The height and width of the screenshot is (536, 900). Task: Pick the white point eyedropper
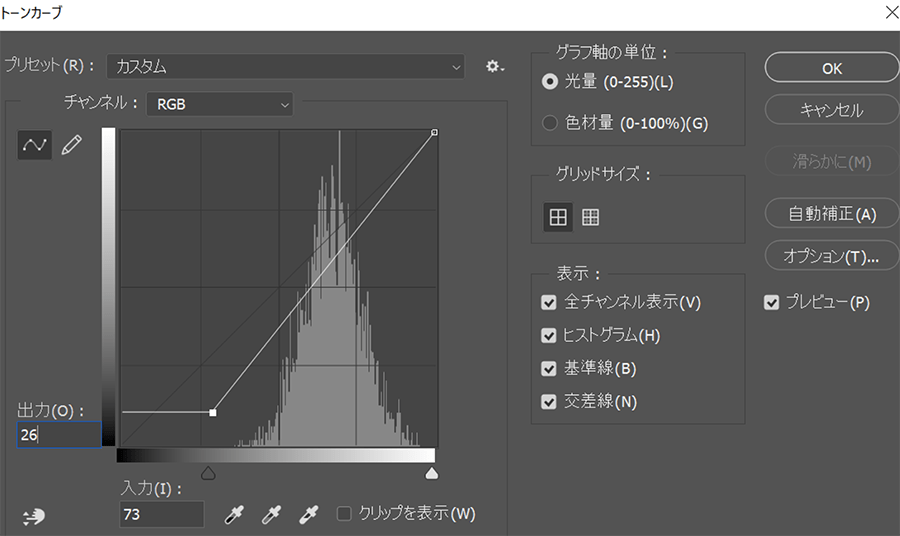point(309,514)
